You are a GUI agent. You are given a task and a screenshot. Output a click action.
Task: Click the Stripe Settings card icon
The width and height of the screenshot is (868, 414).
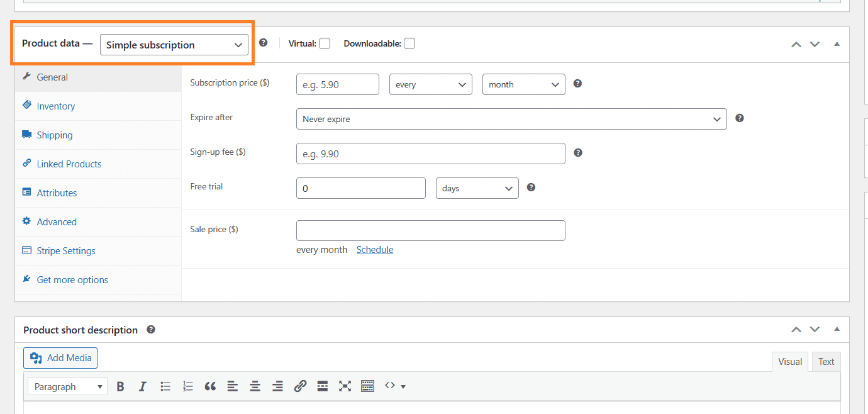point(26,250)
